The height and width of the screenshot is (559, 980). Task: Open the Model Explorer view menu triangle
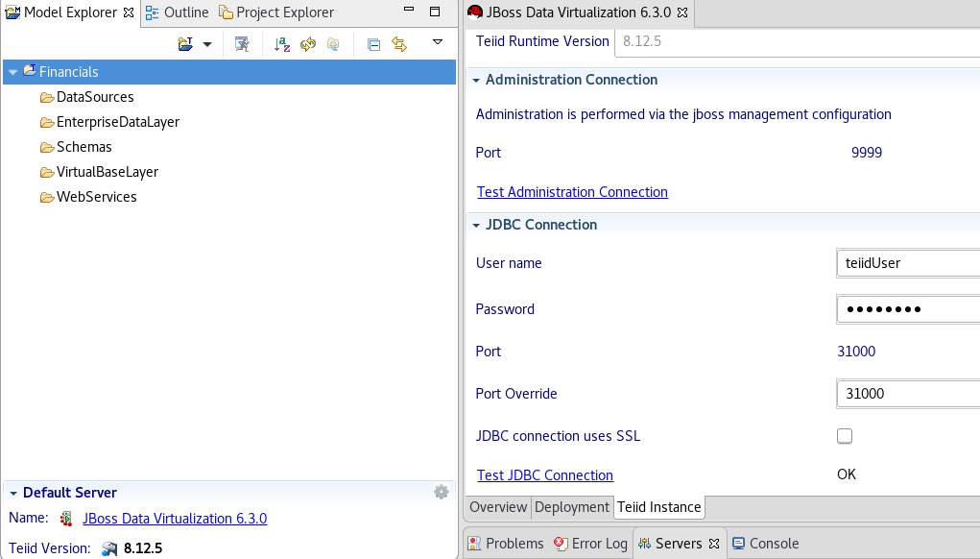pyautogui.click(x=438, y=42)
